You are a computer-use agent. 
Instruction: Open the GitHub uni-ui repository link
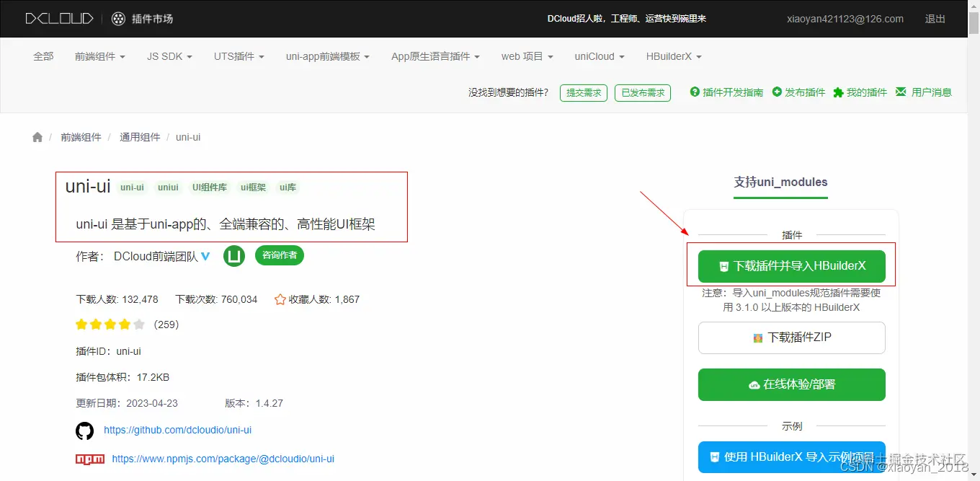(177, 430)
